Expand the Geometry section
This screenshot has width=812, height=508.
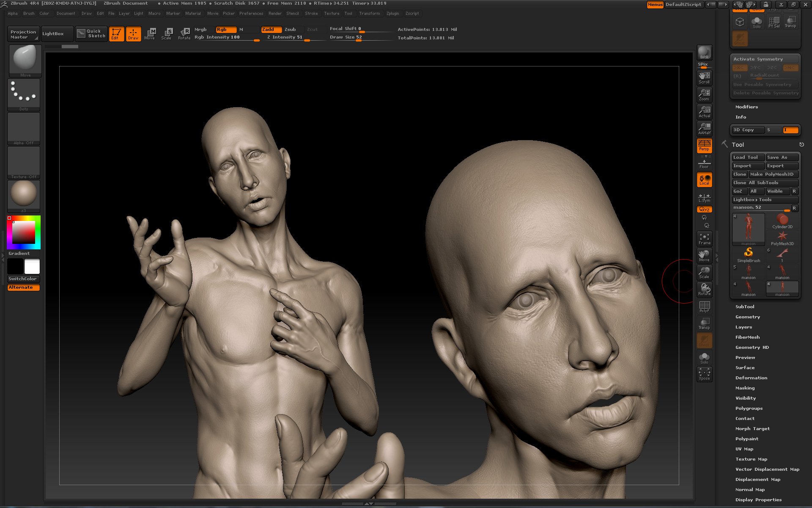click(748, 317)
